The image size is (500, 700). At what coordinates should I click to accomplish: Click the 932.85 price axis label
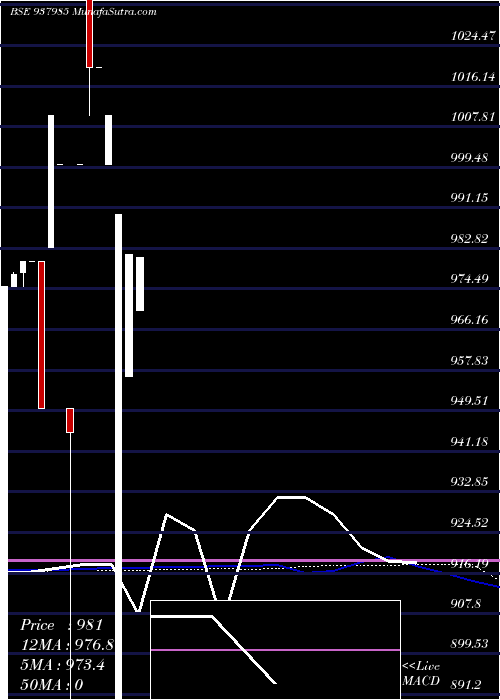(469, 482)
